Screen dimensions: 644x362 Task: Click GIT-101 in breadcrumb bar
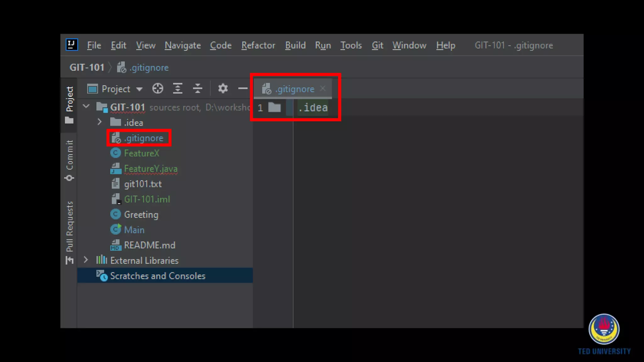point(87,68)
